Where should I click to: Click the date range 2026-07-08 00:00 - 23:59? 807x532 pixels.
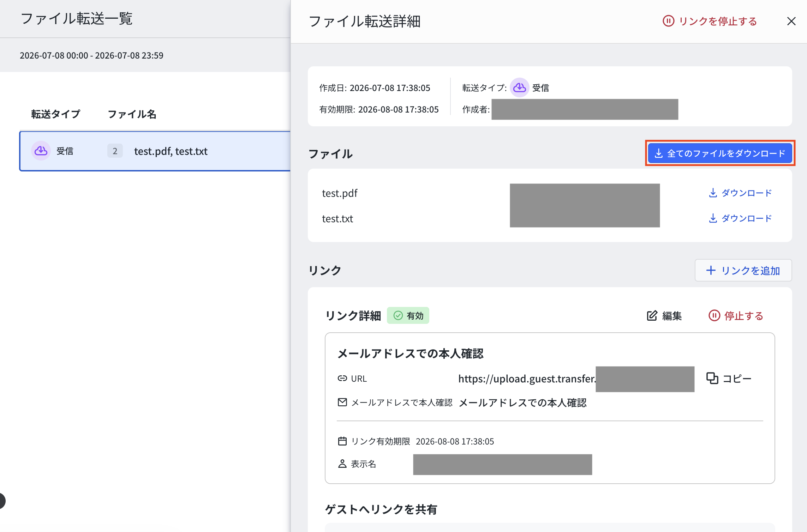click(91, 55)
